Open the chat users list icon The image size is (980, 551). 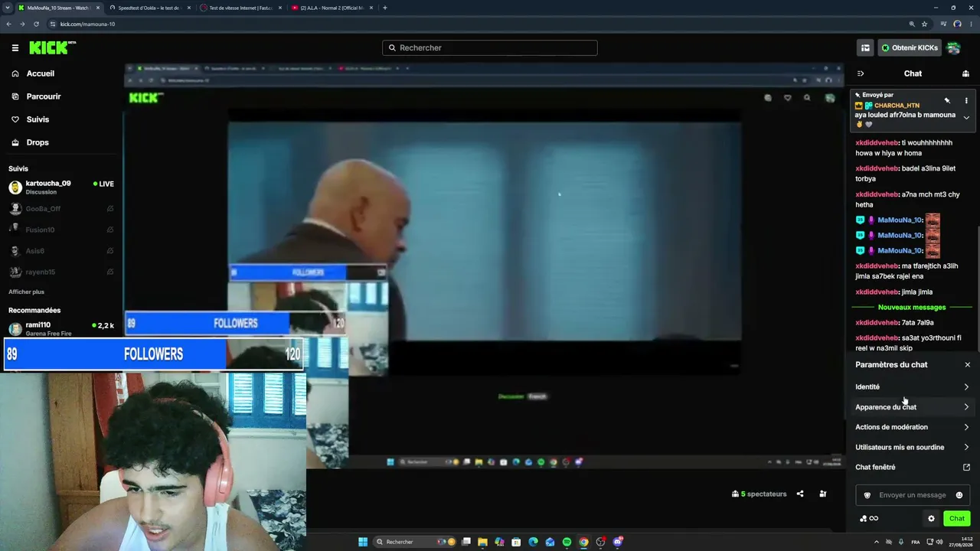965,73
